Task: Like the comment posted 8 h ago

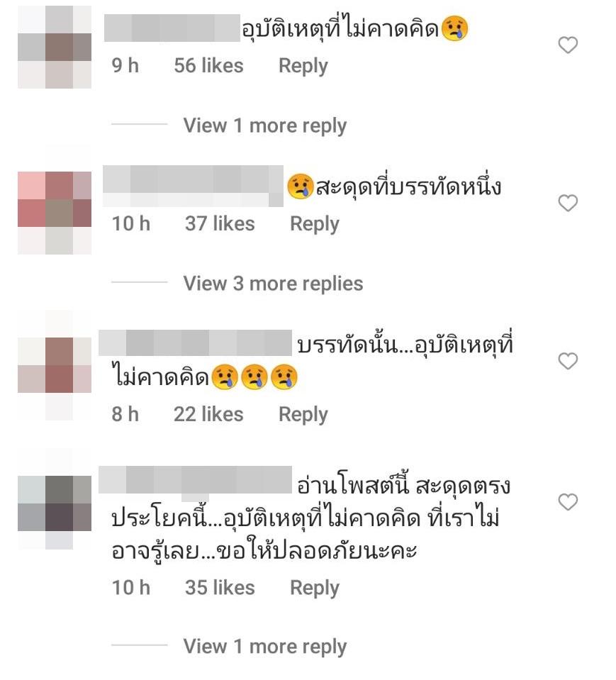Action: pyautogui.click(x=568, y=361)
